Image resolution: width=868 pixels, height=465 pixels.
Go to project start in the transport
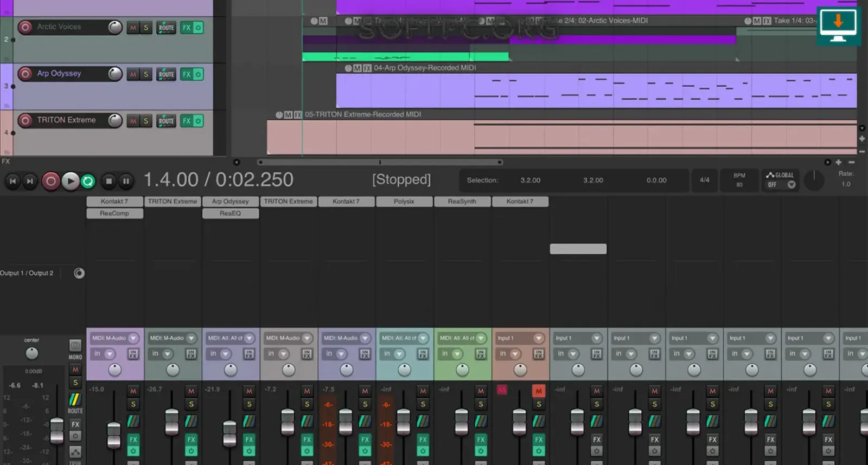(13, 181)
